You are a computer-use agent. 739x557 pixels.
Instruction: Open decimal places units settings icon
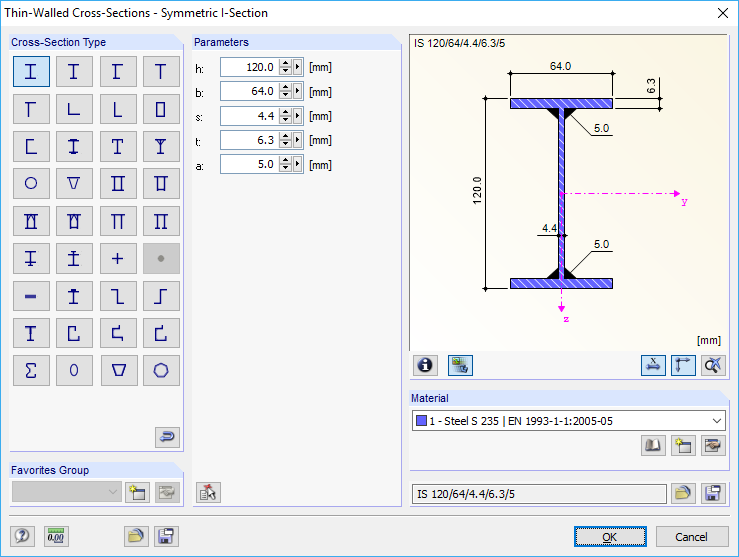click(x=56, y=536)
